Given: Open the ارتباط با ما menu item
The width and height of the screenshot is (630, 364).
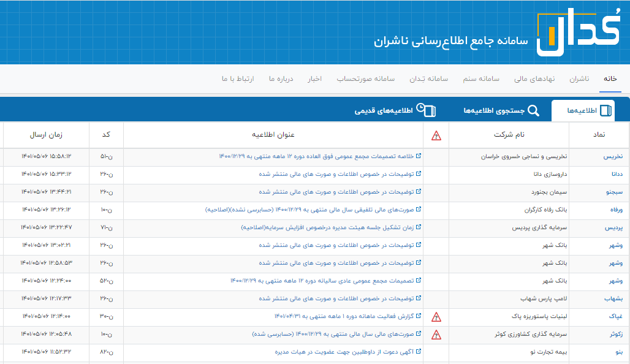Looking at the screenshot, I should 238,79.
